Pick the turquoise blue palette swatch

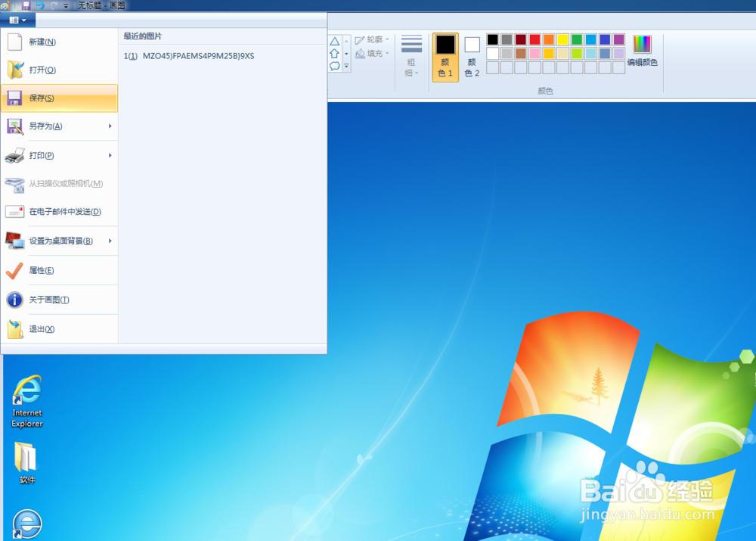coord(590,39)
